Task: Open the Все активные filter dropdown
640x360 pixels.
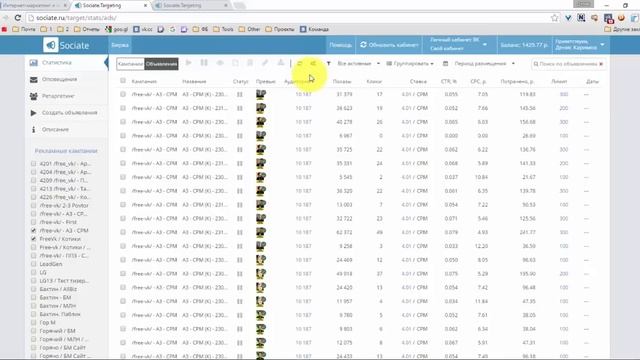Action: coord(358,64)
